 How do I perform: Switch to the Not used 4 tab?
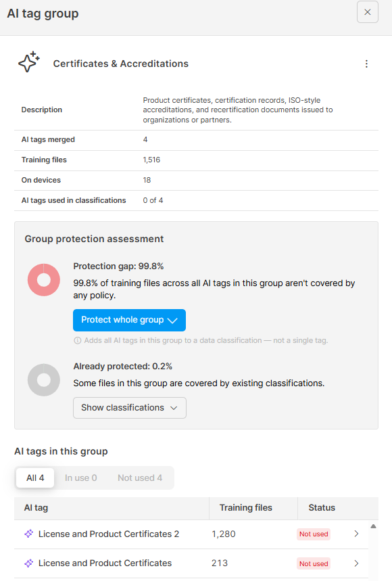140,478
